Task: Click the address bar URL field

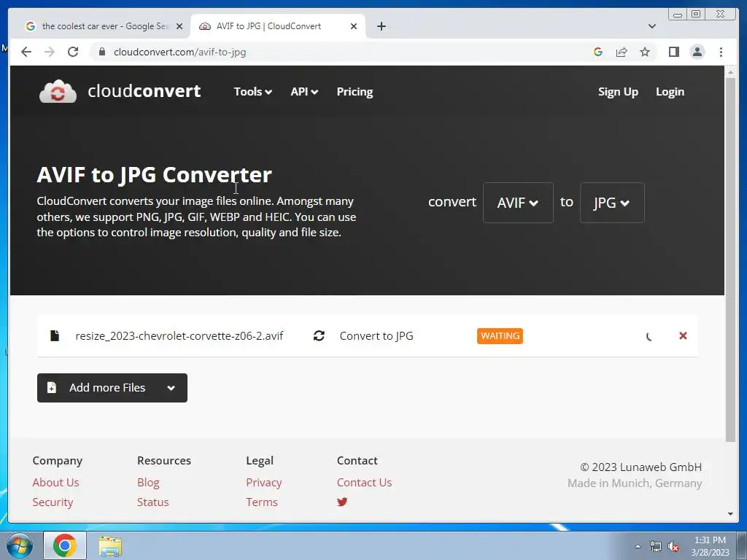Action: tap(338, 52)
